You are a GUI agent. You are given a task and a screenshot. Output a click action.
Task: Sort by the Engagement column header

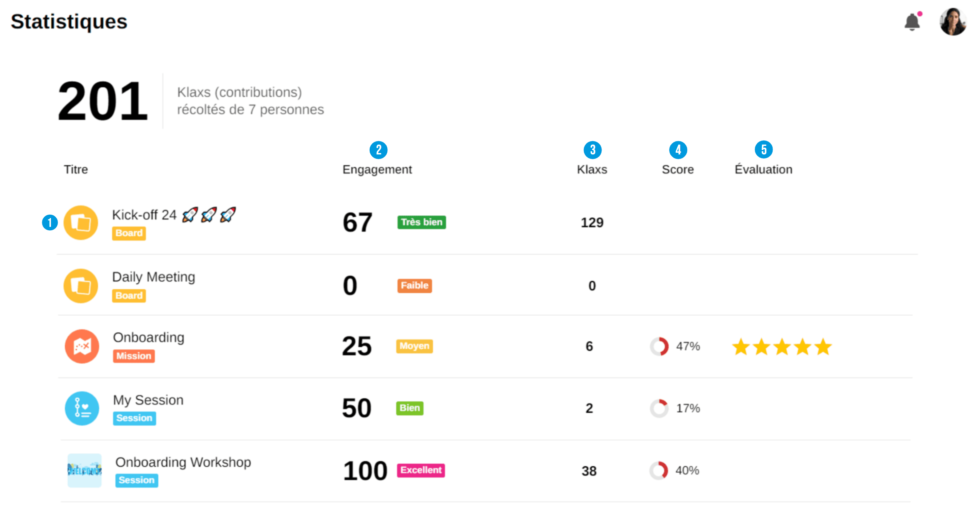pyautogui.click(x=377, y=169)
